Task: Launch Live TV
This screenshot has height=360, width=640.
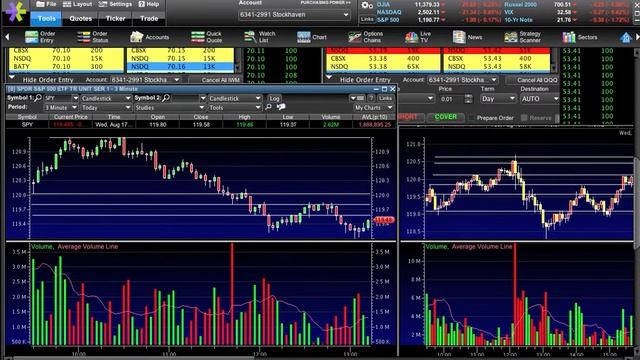Action: (x=418, y=37)
